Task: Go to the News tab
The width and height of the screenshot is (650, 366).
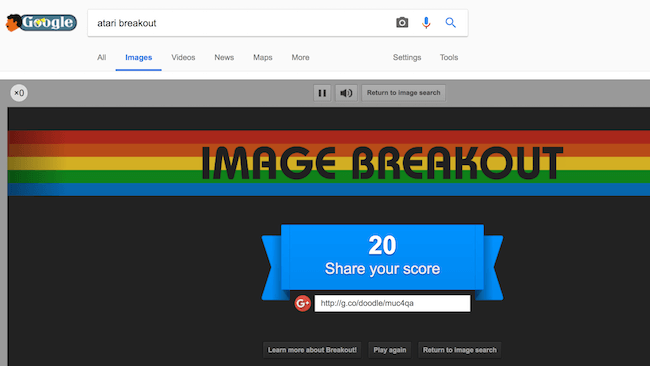Action: (x=224, y=58)
